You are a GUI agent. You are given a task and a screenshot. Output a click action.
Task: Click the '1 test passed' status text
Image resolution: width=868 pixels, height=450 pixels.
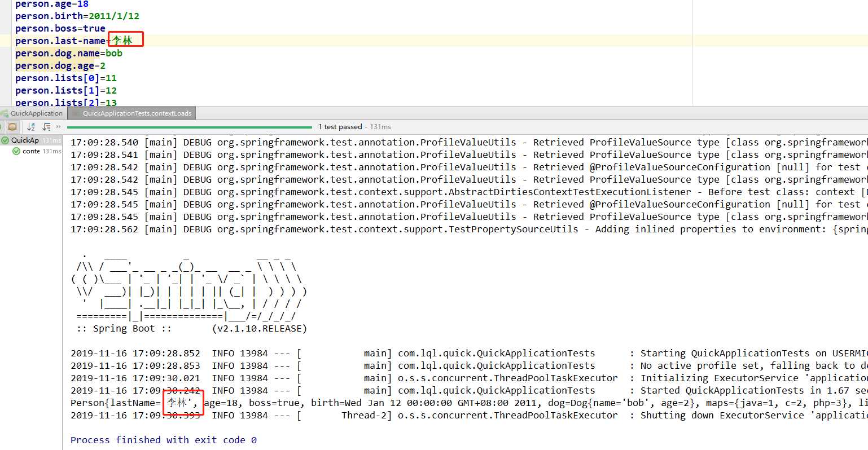click(x=340, y=127)
